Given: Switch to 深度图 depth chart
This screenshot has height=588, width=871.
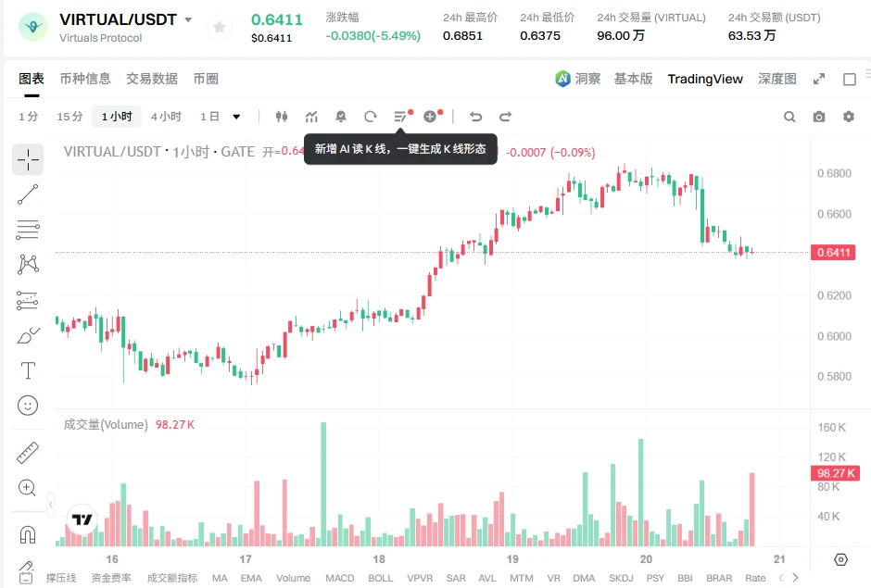Looking at the screenshot, I should (x=777, y=79).
